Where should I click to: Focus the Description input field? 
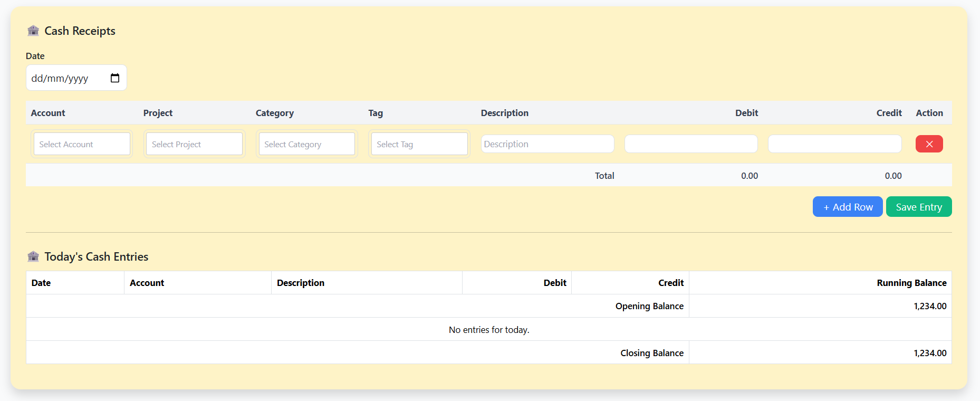[x=547, y=144]
